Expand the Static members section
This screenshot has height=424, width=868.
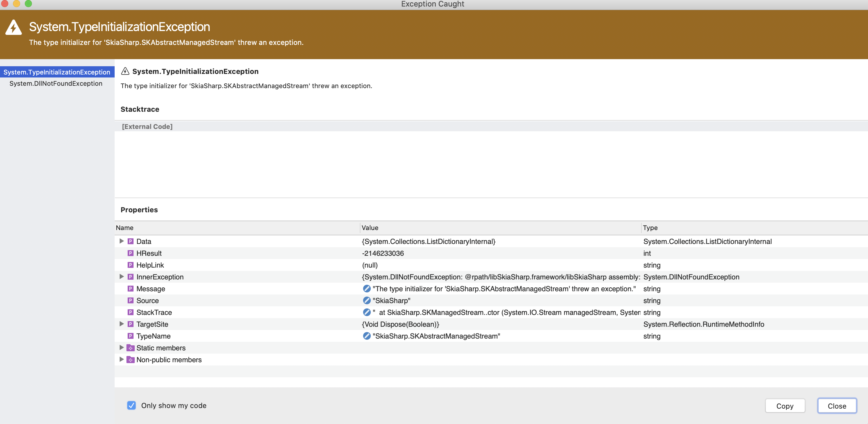[121, 348]
